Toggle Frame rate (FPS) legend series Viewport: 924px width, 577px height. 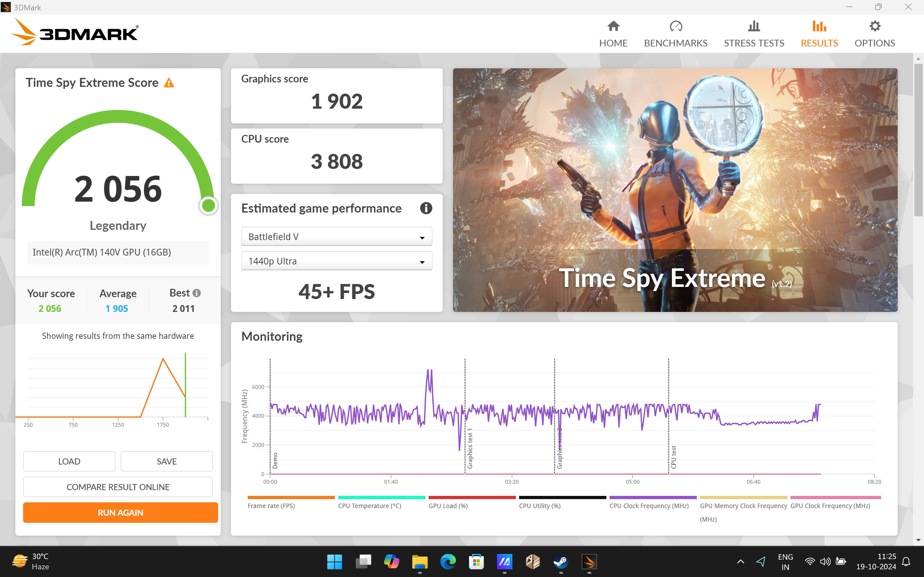[x=271, y=506]
